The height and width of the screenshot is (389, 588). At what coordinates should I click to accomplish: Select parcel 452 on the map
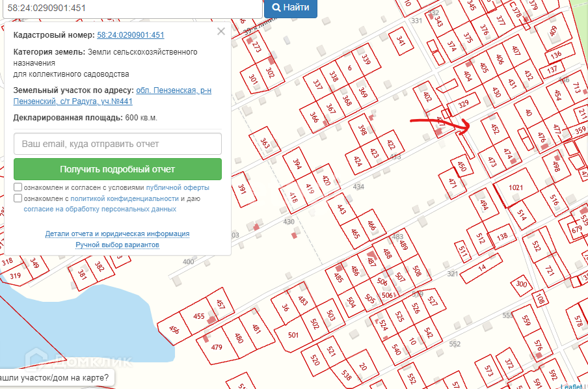pyautogui.click(x=496, y=129)
